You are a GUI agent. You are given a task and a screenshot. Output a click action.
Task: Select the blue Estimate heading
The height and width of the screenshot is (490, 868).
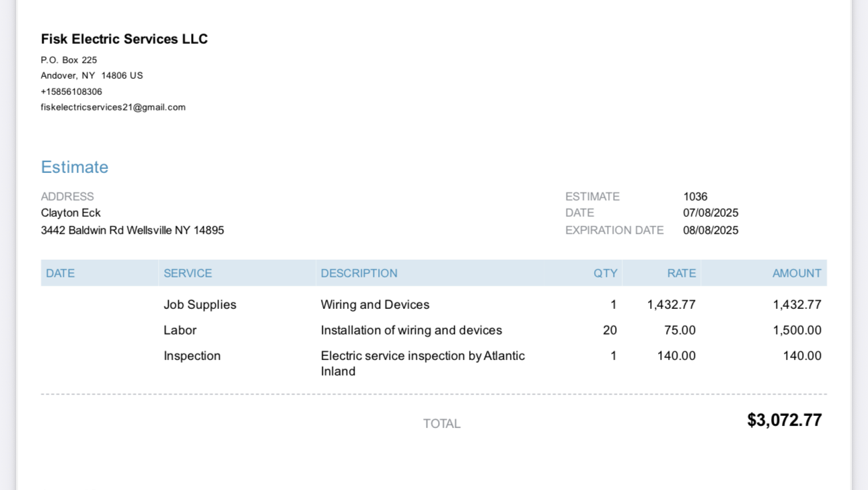click(x=75, y=167)
